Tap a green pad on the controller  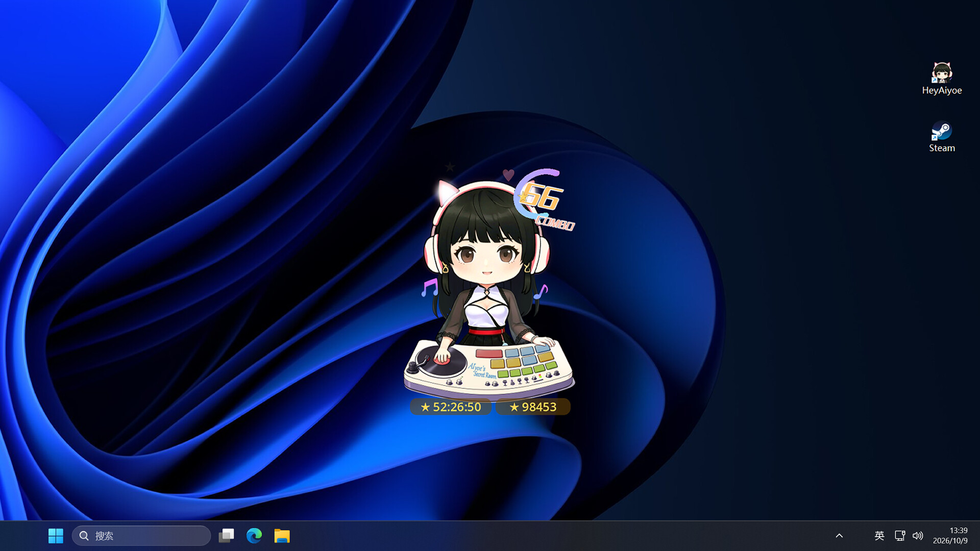pos(527,371)
